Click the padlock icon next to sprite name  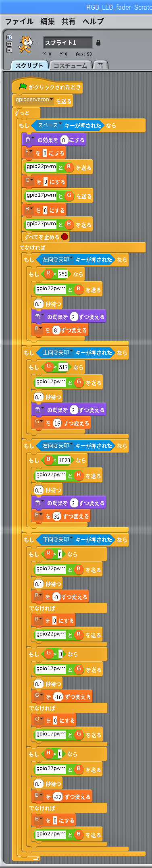(x=98, y=43)
